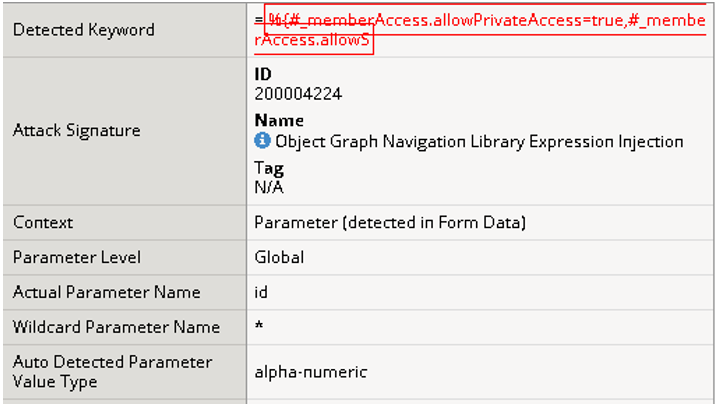
Task: Click the bold Tag heading
Action: click(269, 167)
